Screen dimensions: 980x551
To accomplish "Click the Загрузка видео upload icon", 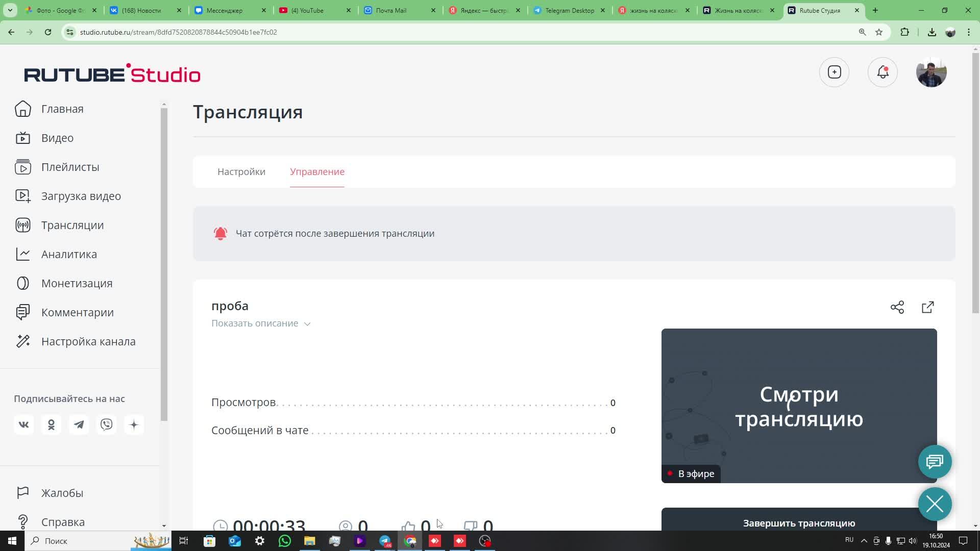I will tap(23, 196).
